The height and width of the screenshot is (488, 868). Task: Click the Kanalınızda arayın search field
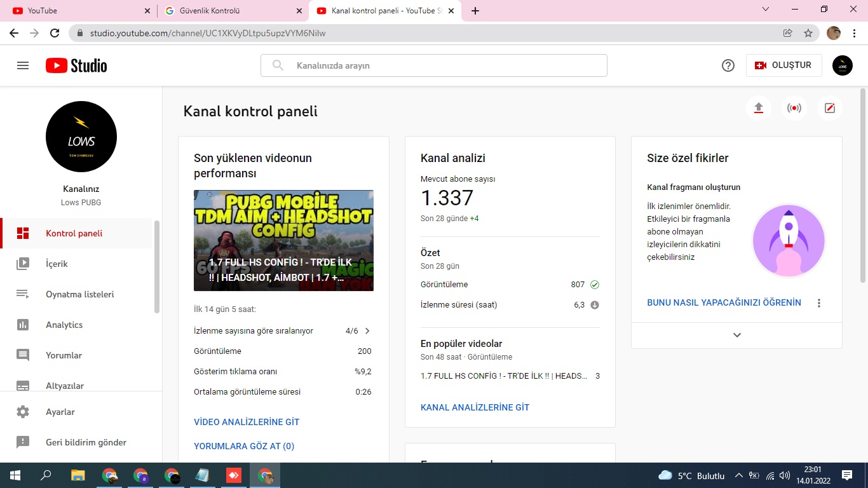pos(434,65)
